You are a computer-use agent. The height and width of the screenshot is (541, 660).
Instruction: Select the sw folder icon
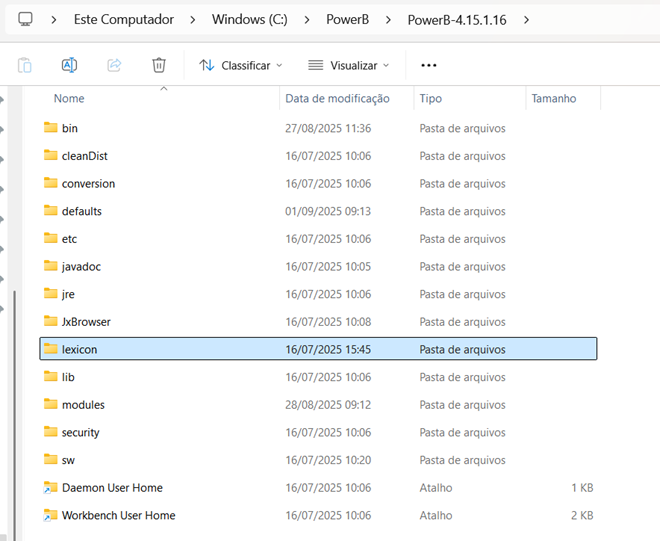coord(51,459)
